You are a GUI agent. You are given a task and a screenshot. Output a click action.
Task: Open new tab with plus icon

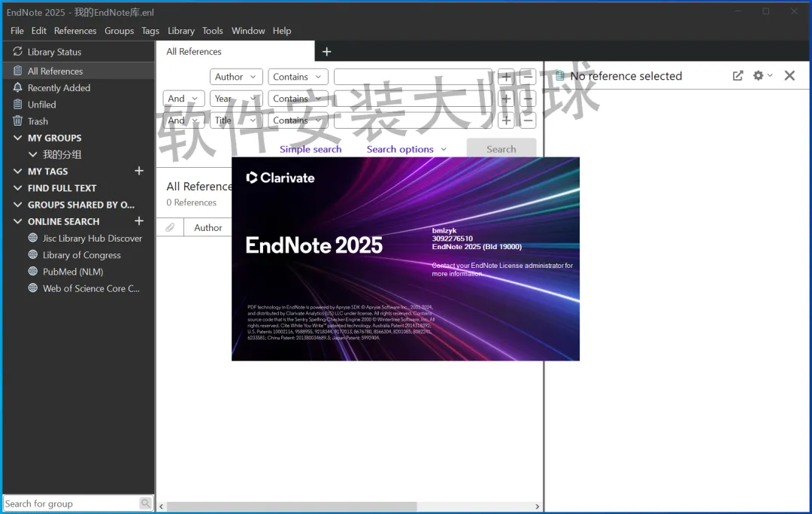(x=327, y=51)
